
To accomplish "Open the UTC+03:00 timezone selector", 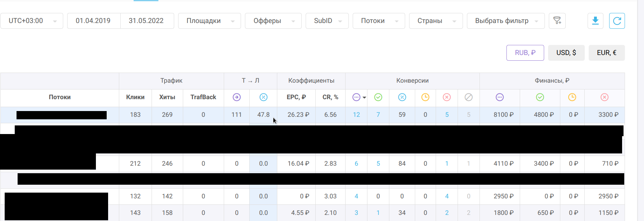I will click(32, 21).
